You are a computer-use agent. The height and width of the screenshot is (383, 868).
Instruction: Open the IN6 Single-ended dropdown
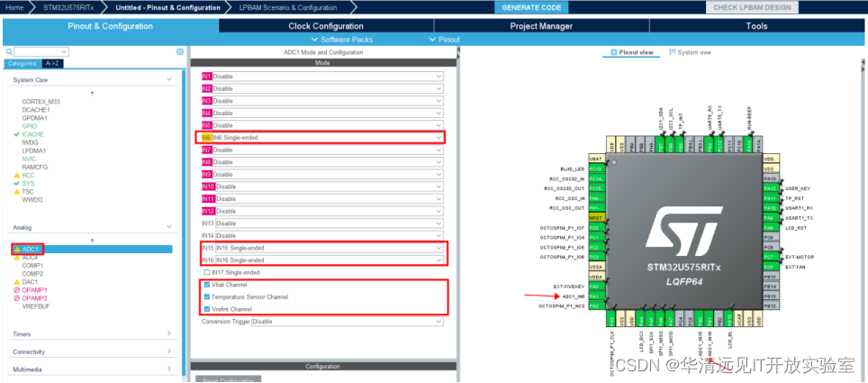click(x=328, y=138)
